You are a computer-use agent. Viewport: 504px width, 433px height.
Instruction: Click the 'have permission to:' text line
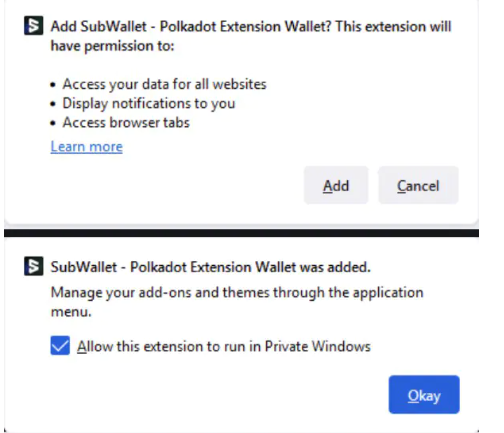pos(112,46)
